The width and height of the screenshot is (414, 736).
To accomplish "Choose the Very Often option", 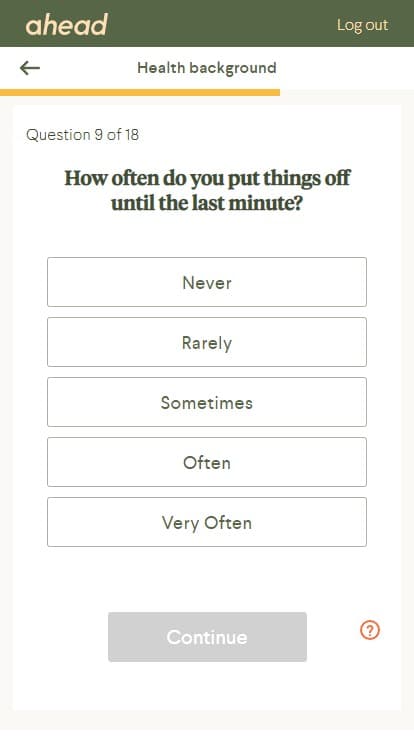I will click(x=207, y=522).
